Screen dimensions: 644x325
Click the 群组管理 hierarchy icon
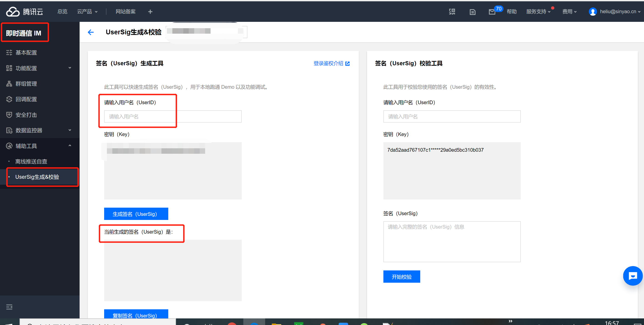(9, 83)
